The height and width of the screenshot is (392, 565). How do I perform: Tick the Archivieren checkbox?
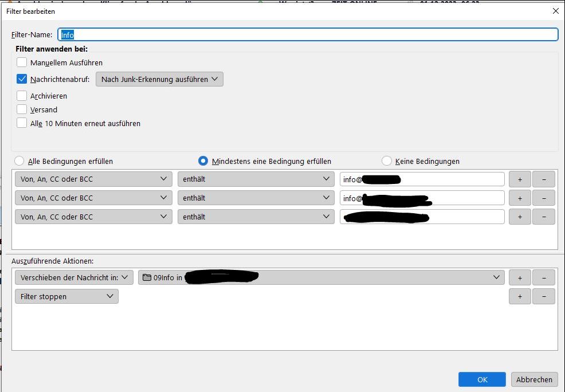tap(22, 96)
